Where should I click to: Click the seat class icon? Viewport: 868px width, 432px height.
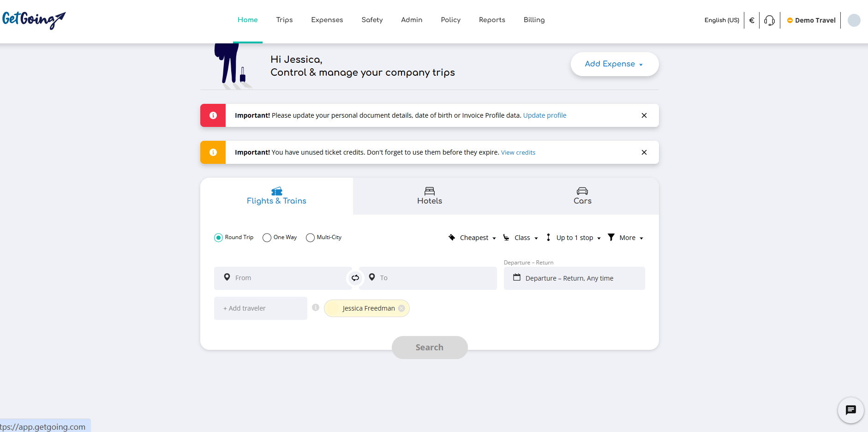tap(506, 237)
